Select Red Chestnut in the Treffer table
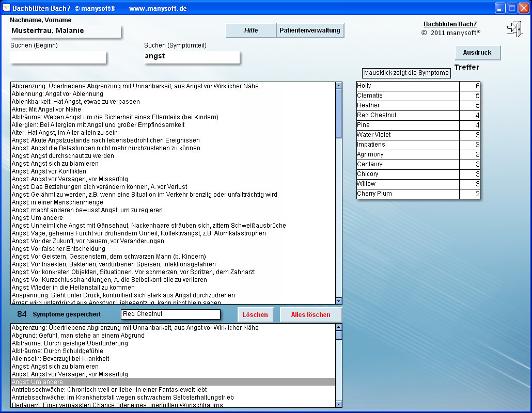Screen dimensions: 532x413 (x=408, y=115)
